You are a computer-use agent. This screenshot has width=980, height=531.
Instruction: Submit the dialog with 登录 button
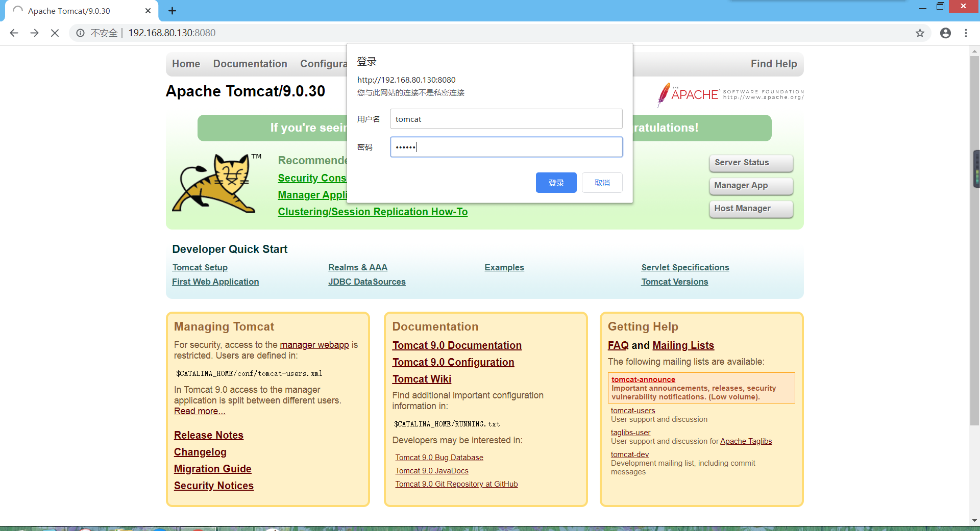(x=556, y=183)
